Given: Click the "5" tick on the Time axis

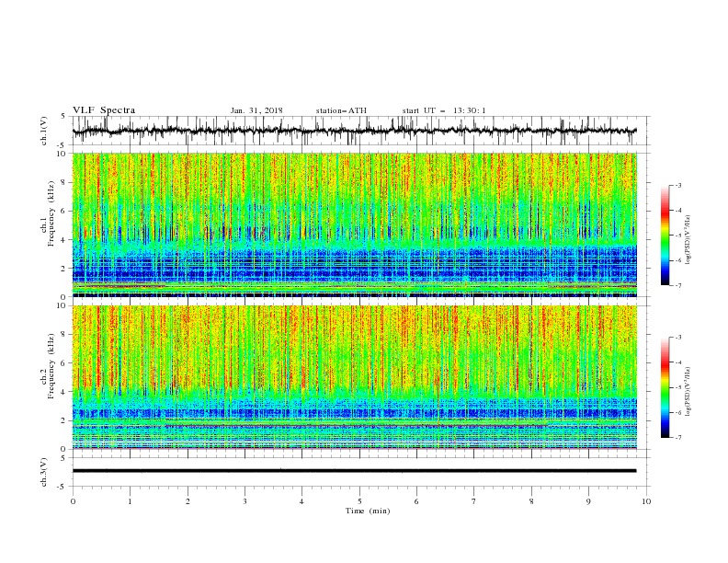Looking at the screenshot, I should [x=359, y=501].
